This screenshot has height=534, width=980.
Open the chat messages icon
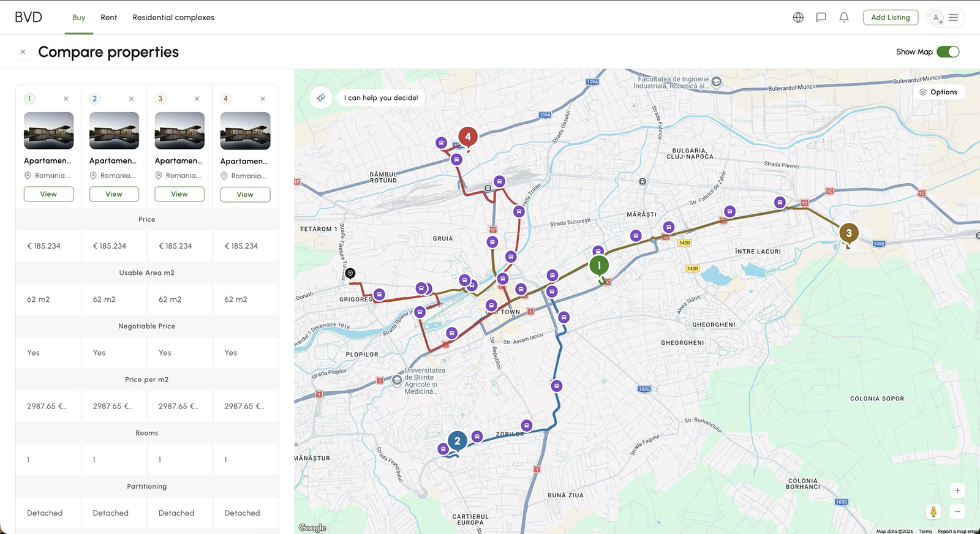pos(821,17)
